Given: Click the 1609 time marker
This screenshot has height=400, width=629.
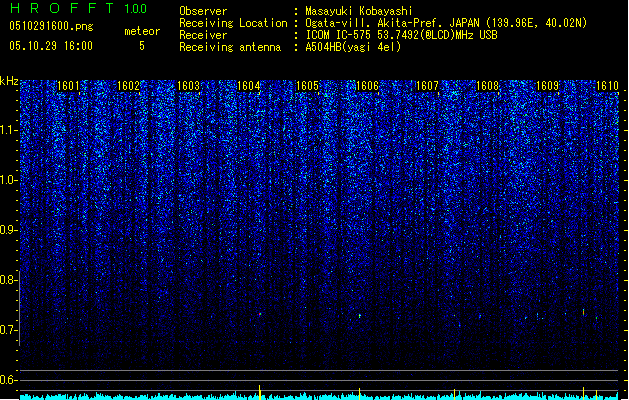Looking at the screenshot, I should point(547,86).
